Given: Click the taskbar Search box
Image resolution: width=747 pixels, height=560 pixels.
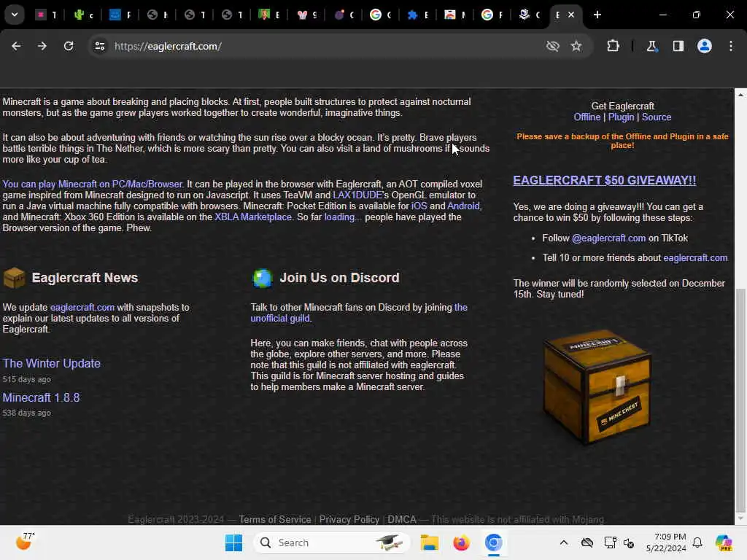Looking at the screenshot, I should (332, 542).
